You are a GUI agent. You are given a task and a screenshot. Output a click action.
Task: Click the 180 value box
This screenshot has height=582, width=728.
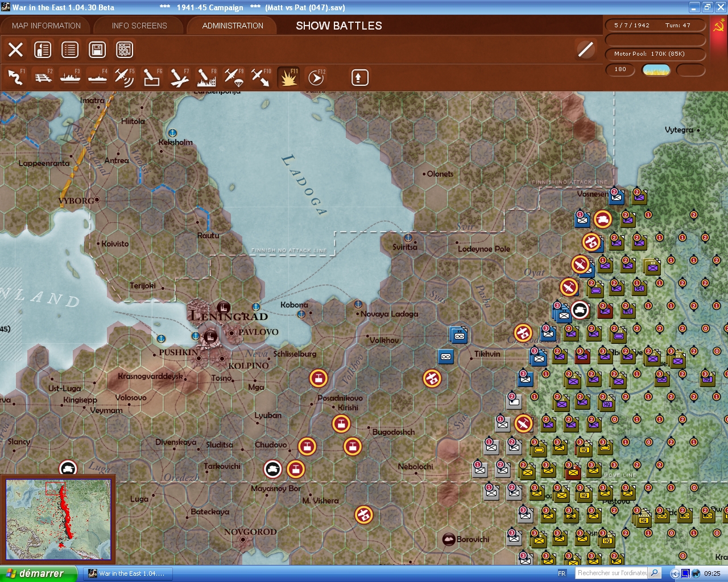[621, 69]
